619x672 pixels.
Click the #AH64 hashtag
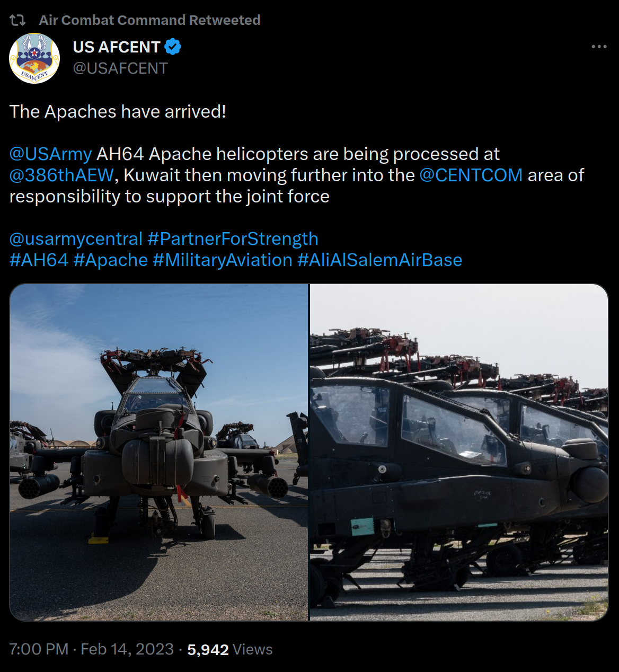pyautogui.click(x=39, y=260)
